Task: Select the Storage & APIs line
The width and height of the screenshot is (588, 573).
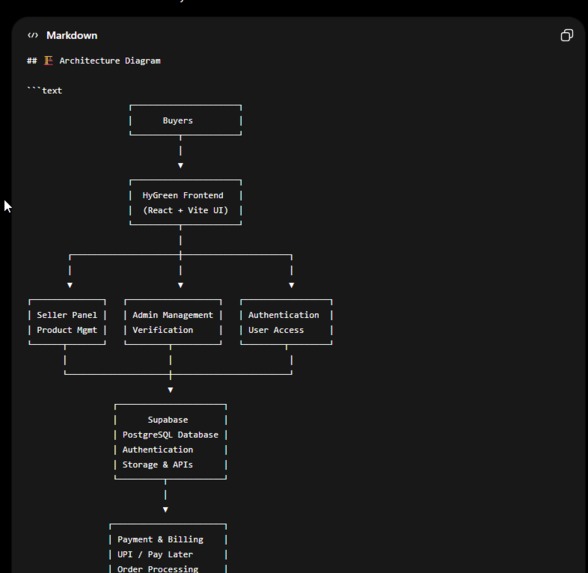Action: (x=158, y=465)
